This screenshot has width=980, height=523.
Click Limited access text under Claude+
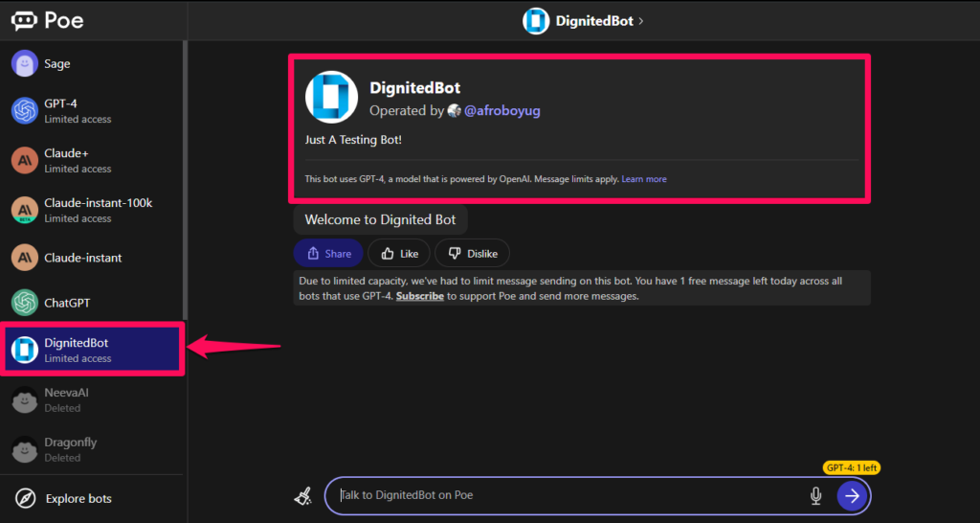pos(78,169)
